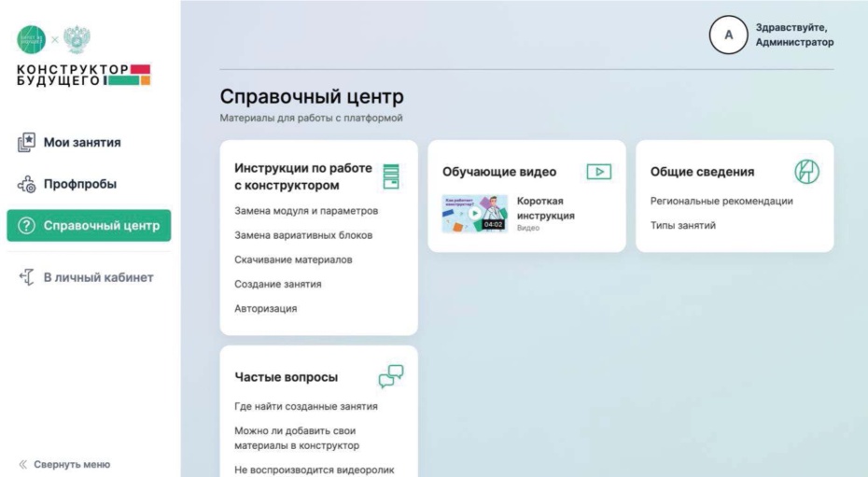Click the Общие сведения card heading

[702, 172]
